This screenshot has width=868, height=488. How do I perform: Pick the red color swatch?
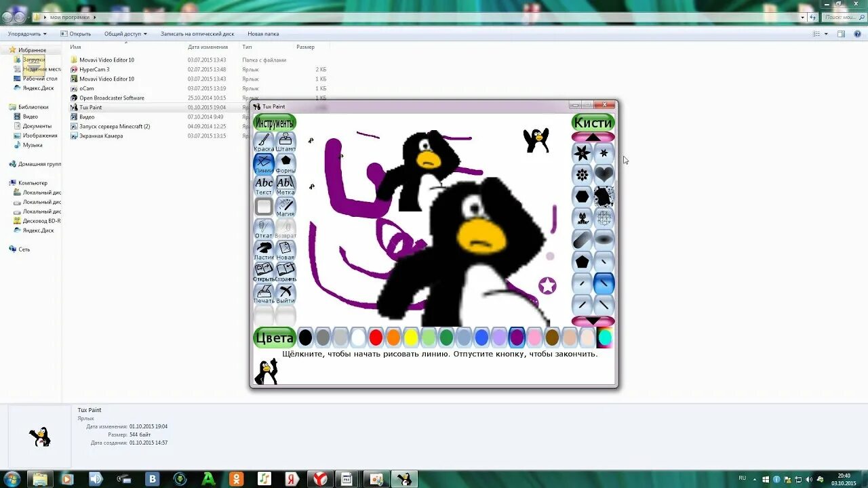coord(376,338)
